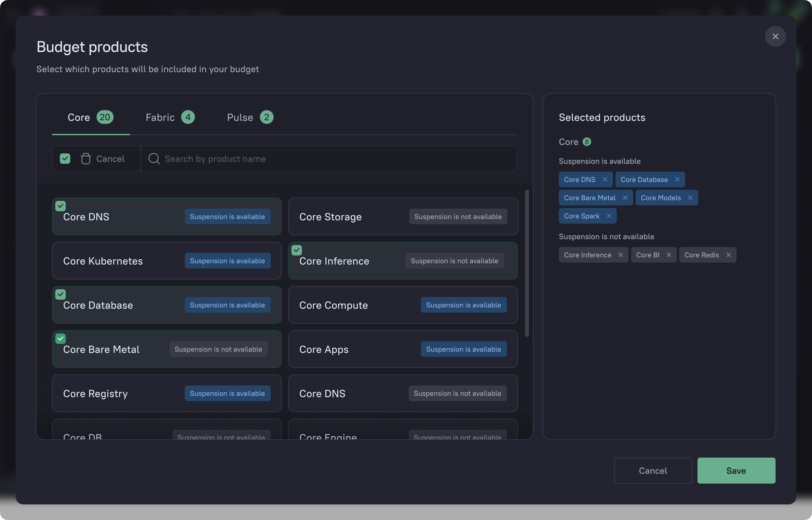Save the budget products selection
812x520 pixels.
coord(736,470)
